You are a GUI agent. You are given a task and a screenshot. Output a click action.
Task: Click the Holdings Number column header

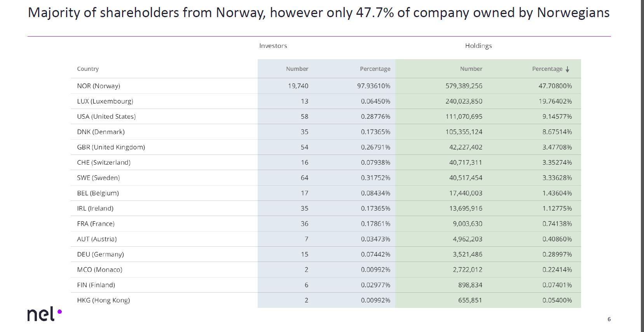point(471,69)
